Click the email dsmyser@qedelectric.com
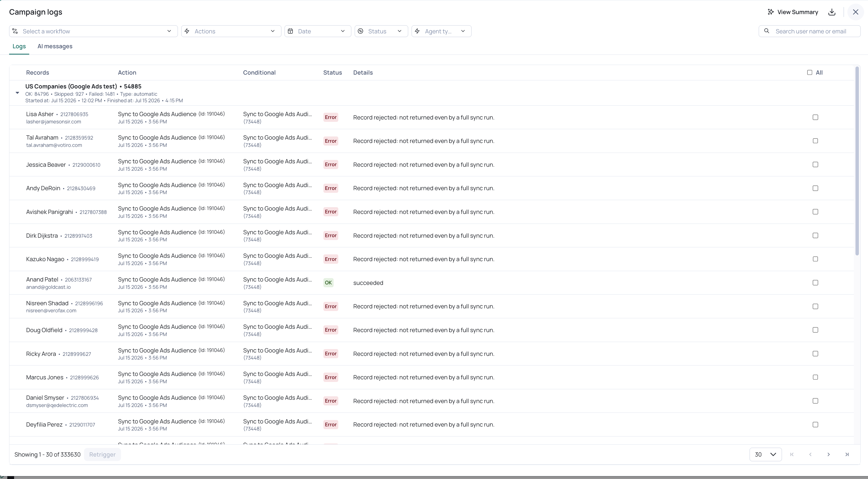The height and width of the screenshot is (479, 868). tap(57, 405)
